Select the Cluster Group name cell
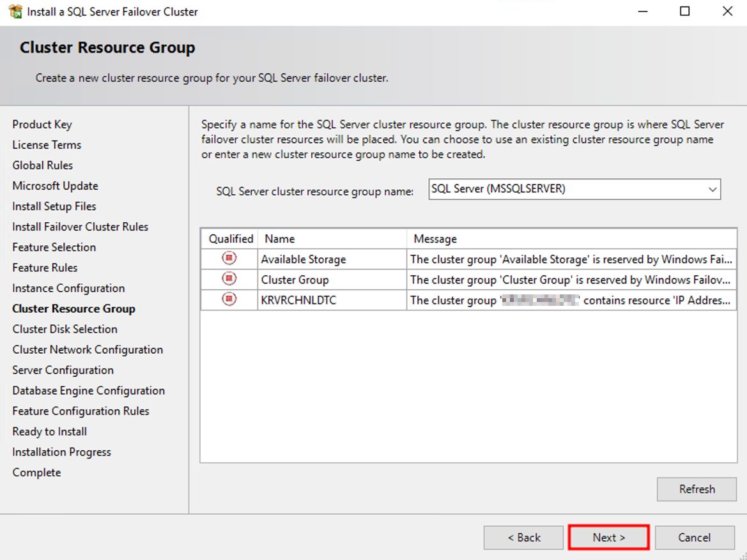Image resolution: width=747 pixels, height=560 pixels. [332, 280]
